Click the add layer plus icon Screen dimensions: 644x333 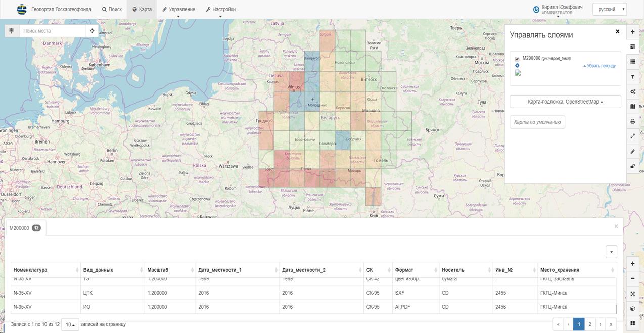[632, 32]
